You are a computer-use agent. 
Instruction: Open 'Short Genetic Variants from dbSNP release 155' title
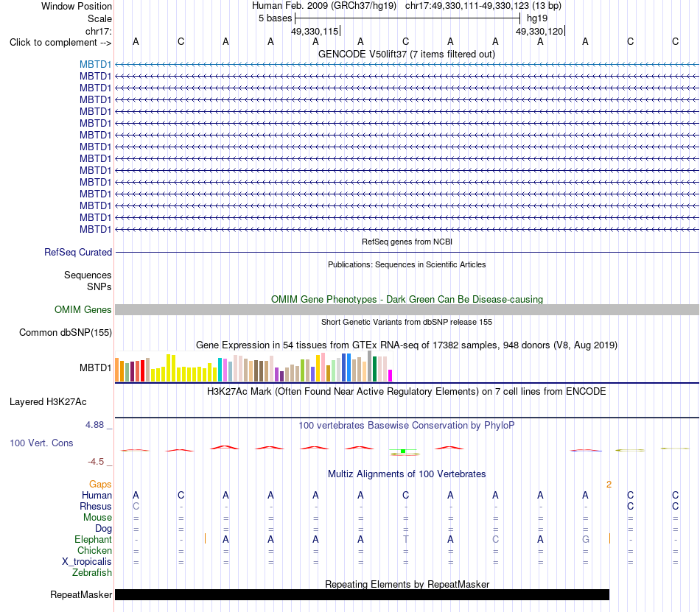[407, 322]
